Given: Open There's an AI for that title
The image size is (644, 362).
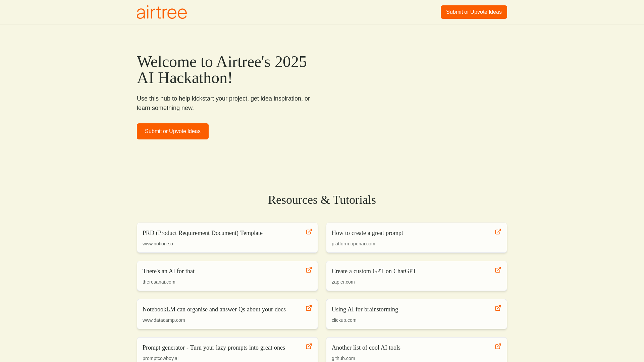Looking at the screenshot, I should [x=168, y=271].
